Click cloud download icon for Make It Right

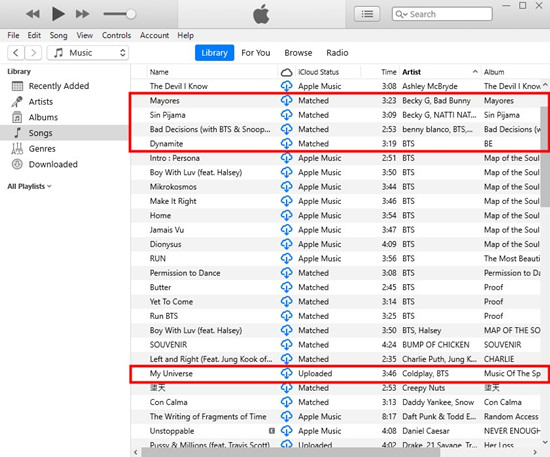(287, 201)
